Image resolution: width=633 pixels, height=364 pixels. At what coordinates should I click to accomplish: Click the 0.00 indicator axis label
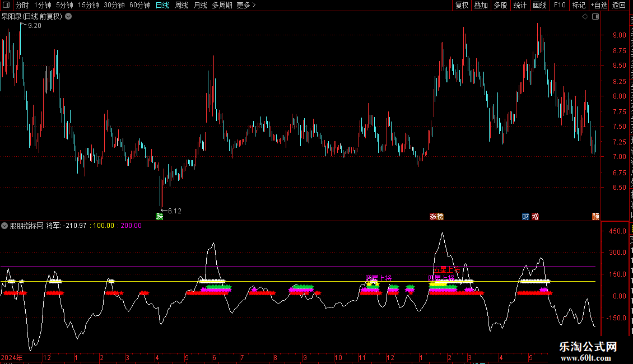pos(619,296)
